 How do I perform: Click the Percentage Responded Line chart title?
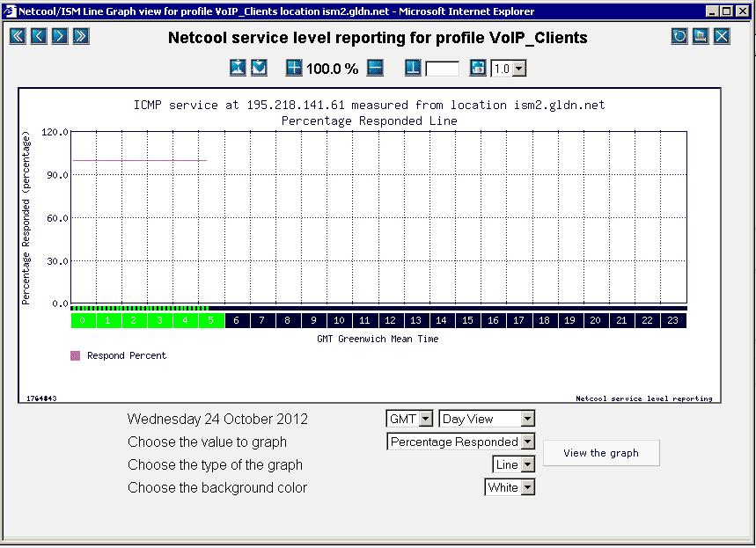[x=370, y=121]
